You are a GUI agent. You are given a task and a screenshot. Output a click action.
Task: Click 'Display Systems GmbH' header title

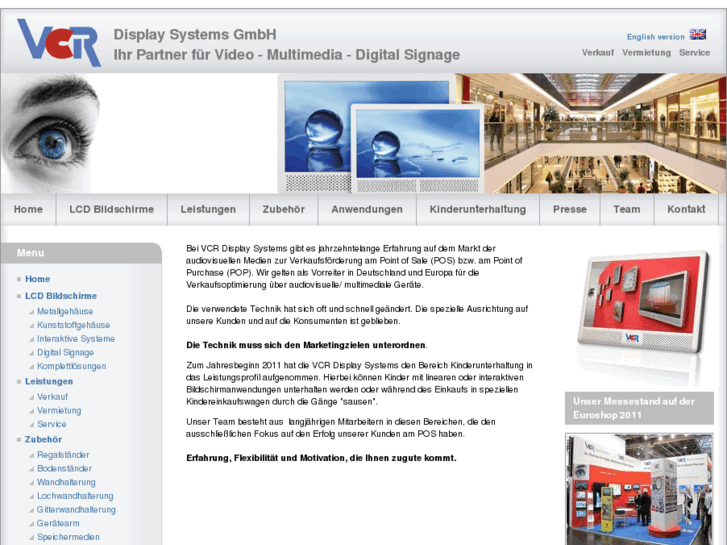pos(195,34)
